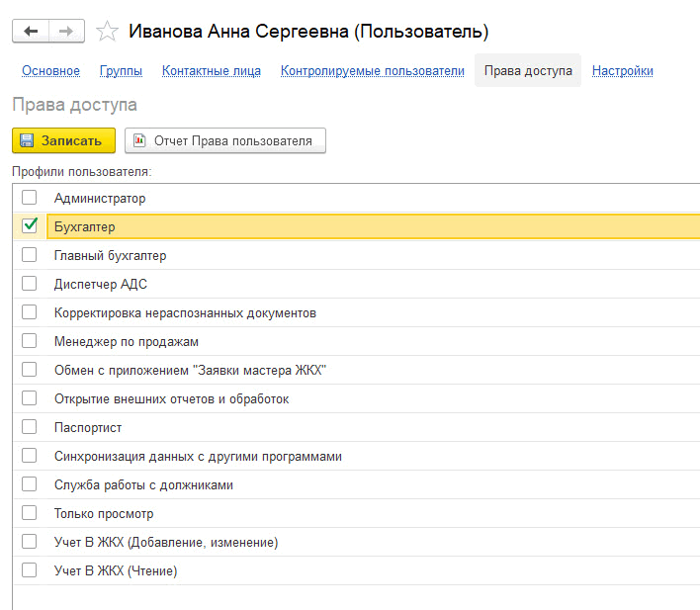Uncheck the Бухгалтер profile checkbox
This screenshot has width=700, height=610.
(30, 225)
